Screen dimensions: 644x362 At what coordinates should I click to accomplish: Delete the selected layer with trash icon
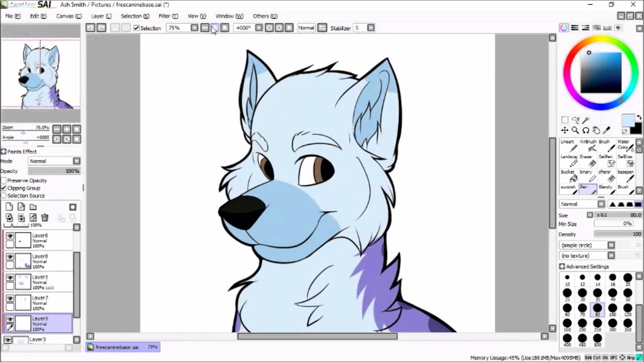45,218
